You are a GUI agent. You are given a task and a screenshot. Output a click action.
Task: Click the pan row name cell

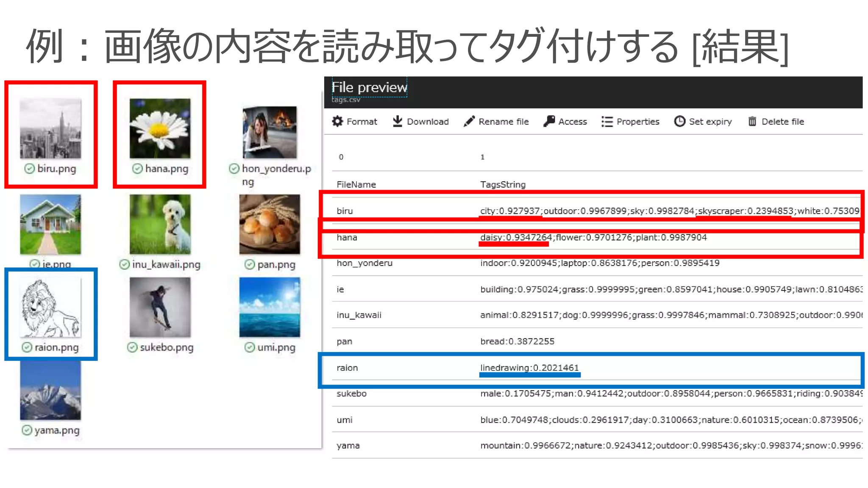(x=344, y=341)
